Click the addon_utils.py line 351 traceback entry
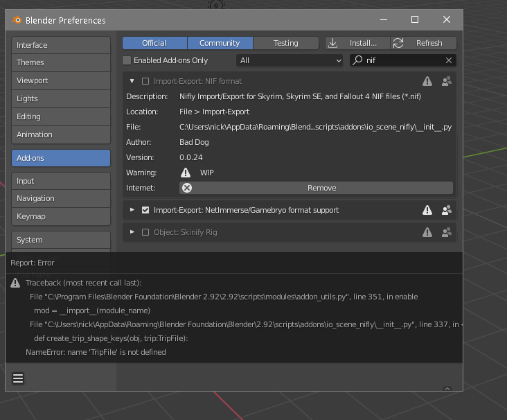This screenshot has width=507, height=420. point(224,297)
